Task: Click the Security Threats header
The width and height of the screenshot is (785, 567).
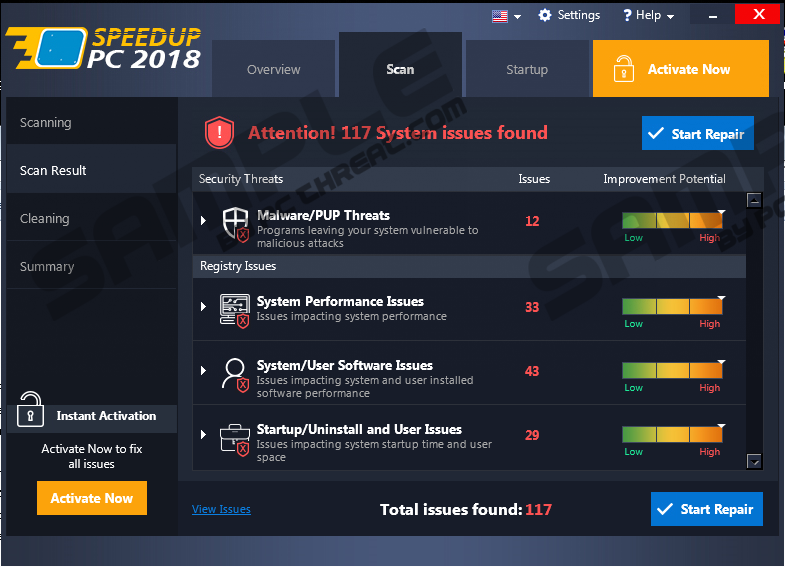Action: pos(241,179)
